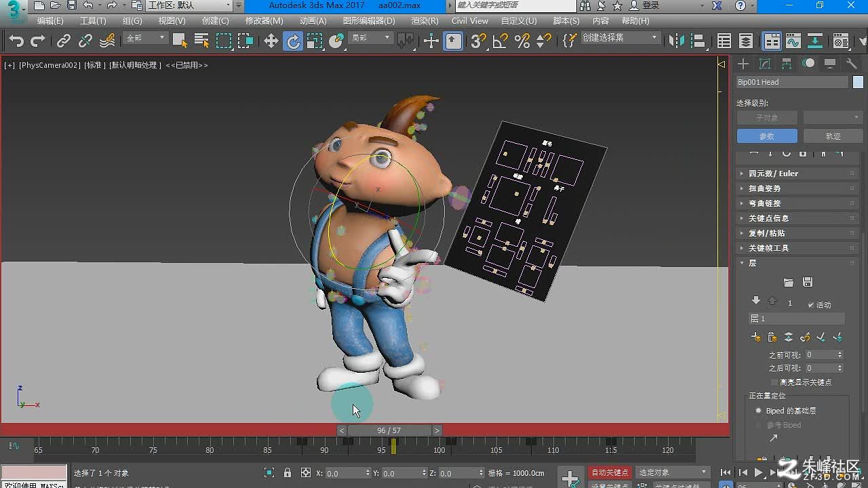Click the 轨迹 button
868x488 pixels.
coord(833,136)
